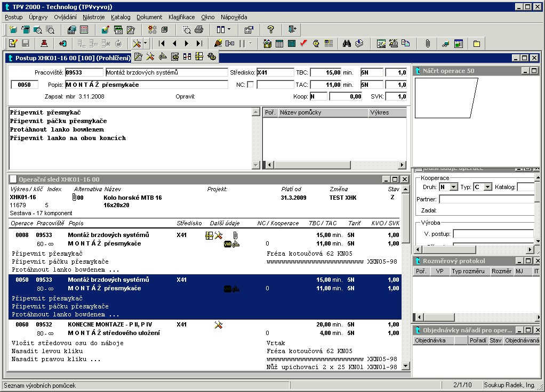Click the yellow folder toolbar icon
Screen dimensions: 545x392
tap(477, 44)
